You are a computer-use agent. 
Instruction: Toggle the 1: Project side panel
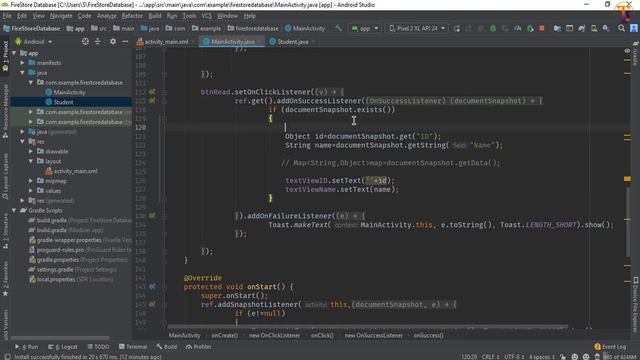(x=5, y=55)
